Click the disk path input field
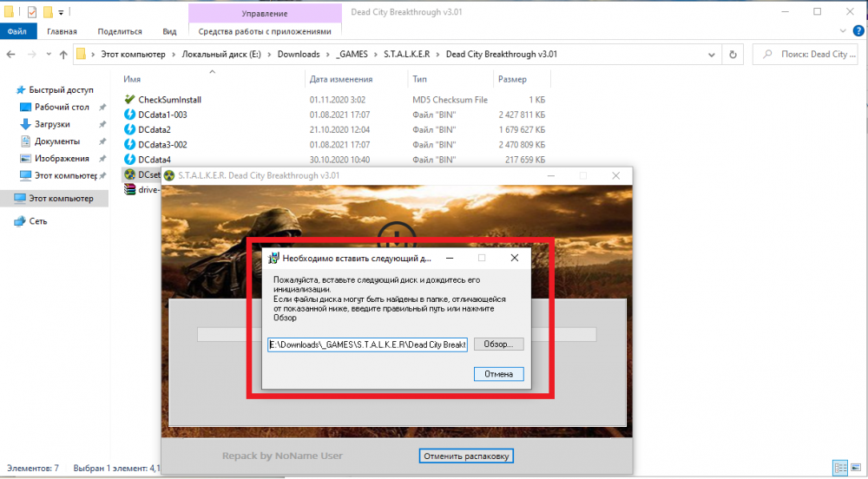Image resolution: width=868 pixels, height=479 pixels. click(367, 344)
